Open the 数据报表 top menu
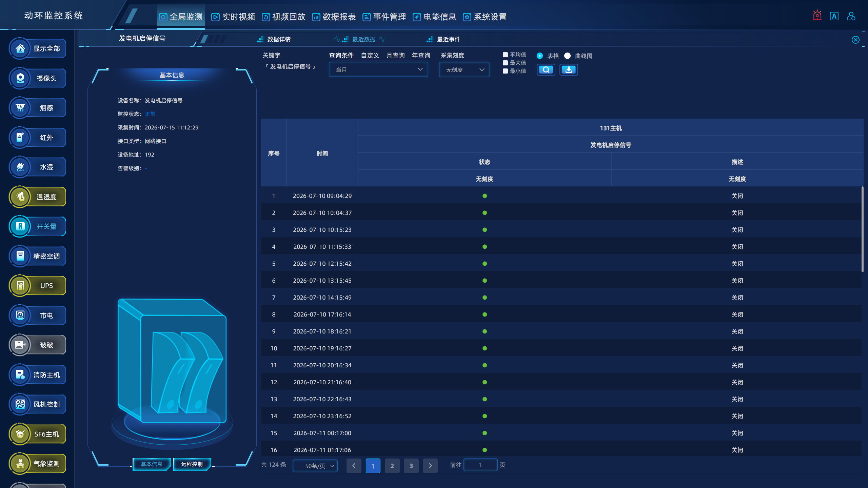 pyautogui.click(x=334, y=17)
